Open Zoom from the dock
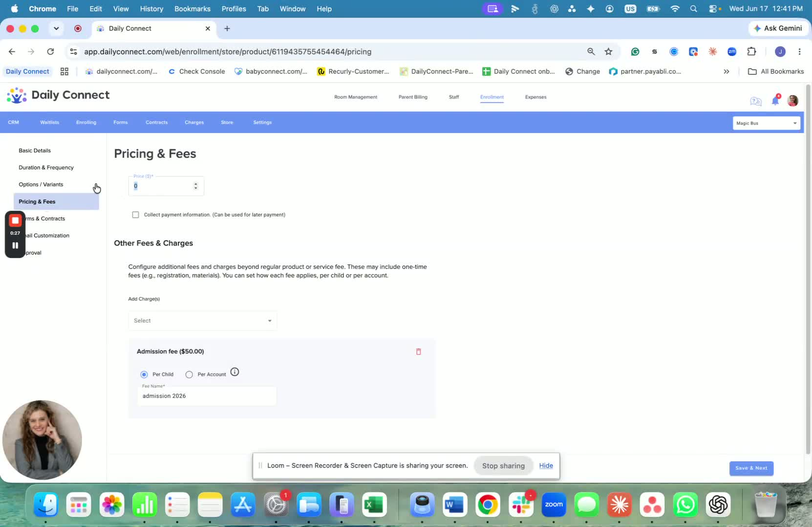Image resolution: width=812 pixels, height=527 pixels. [554, 505]
